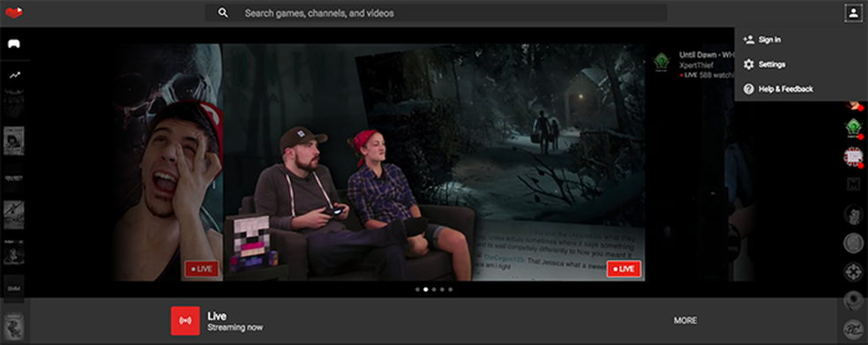The height and width of the screenshot is (345, 868).
Task: Click MORE in the Live section
Action: pos(685,320)
